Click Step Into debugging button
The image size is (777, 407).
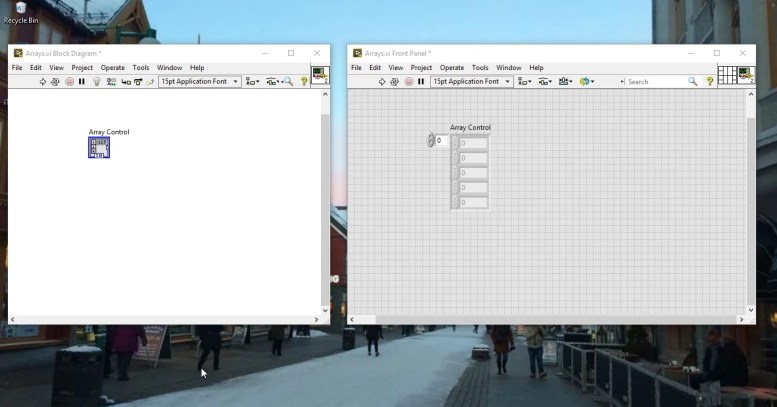(126, 82)
